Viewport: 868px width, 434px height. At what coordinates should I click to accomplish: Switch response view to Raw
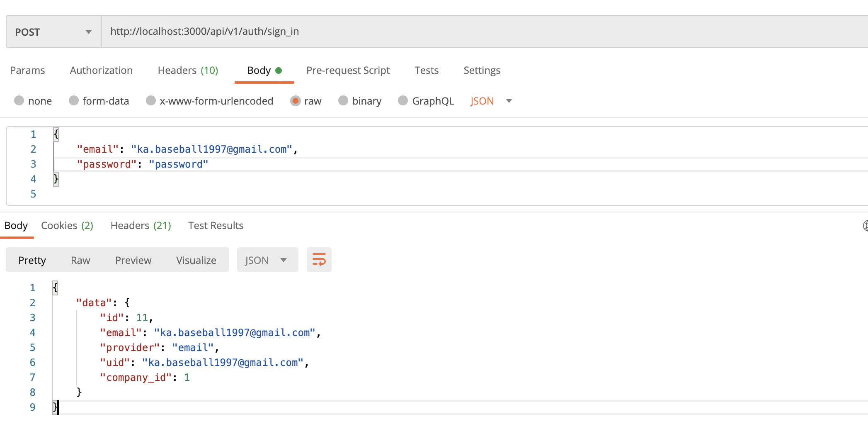(80, 260)
